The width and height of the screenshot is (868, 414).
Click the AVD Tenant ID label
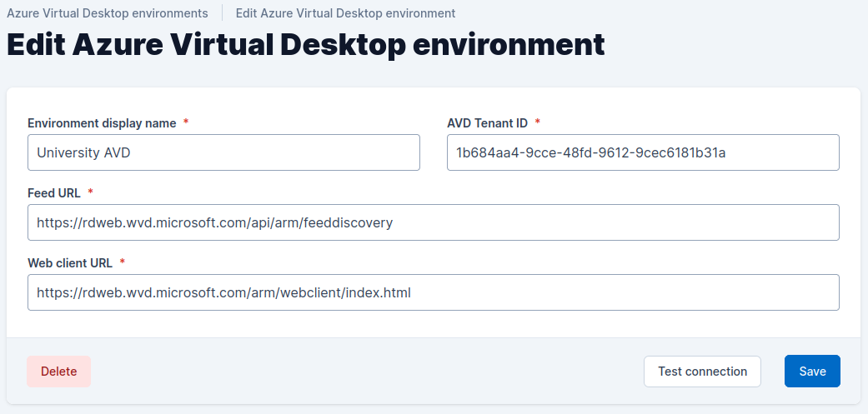[487, 122]
